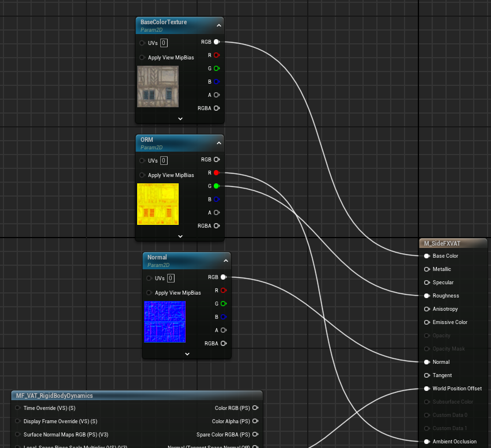The height and width of the screenshot is (448, 491).
Task: Click UVs index field on BaseColorTexture
Action: (x=164, y=43)
